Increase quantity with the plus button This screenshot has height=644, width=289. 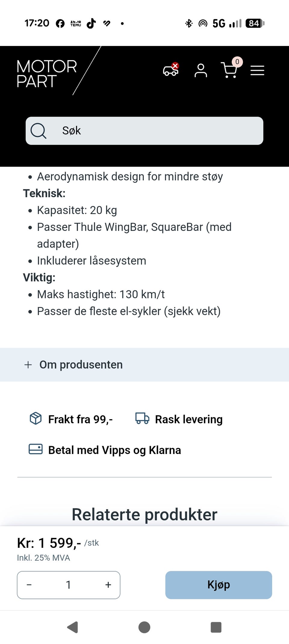tap(108, 585)
